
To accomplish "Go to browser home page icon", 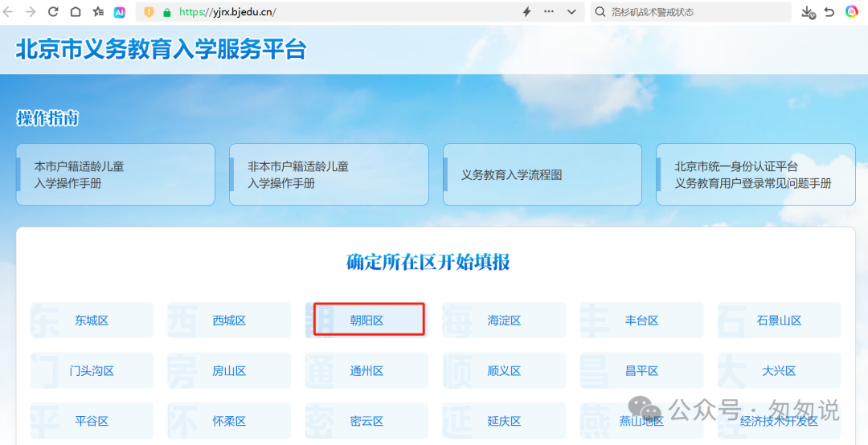I will pos(76,11).
